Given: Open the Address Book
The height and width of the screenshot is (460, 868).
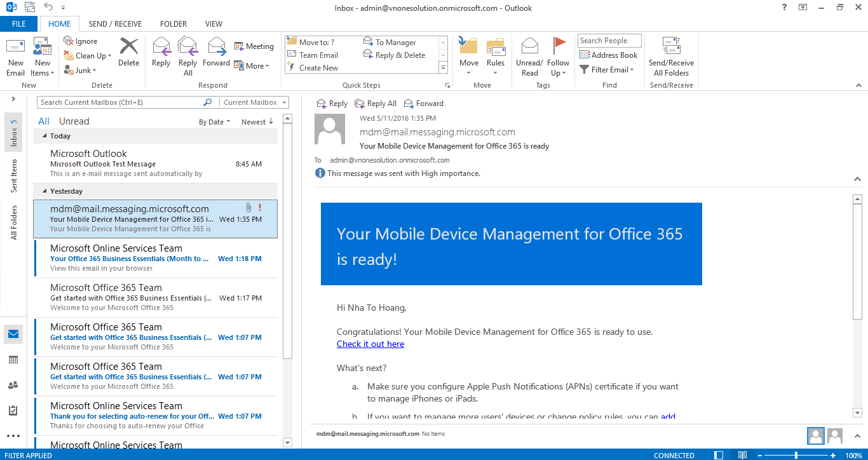Looking at the screenshot, I should [608, 55].
